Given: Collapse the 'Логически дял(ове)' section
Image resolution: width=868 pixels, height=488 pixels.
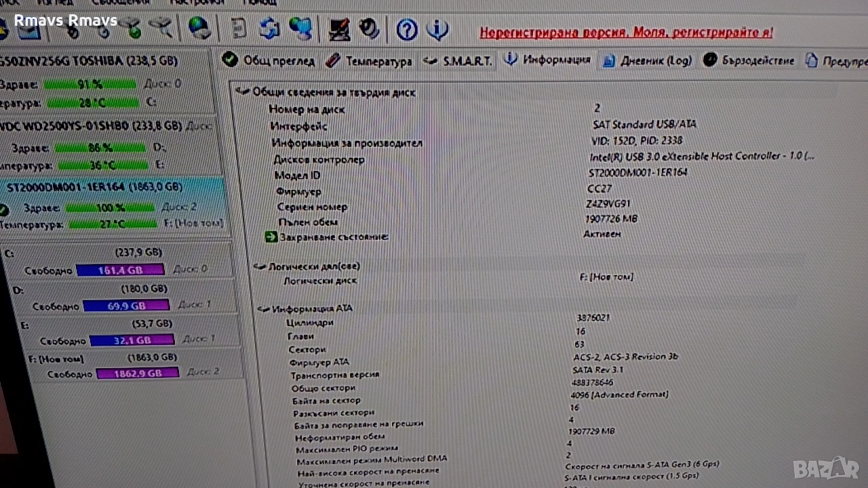Looking at the screenshot, I should click(258, 266).
